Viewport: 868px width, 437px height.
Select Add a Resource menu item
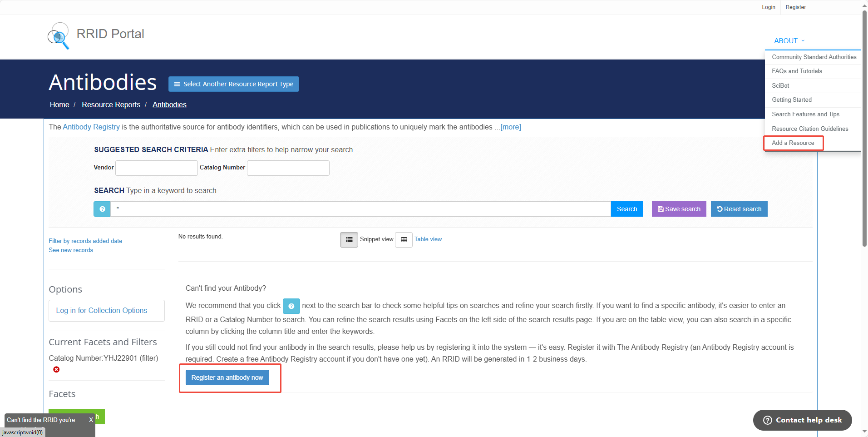click(793, 143)
